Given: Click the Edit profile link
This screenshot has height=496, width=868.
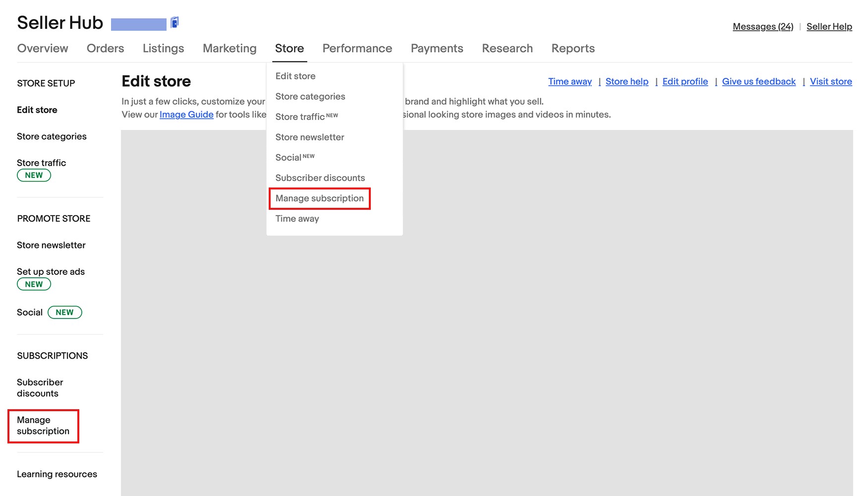Looking at the screenshot, I should point(685,81).
